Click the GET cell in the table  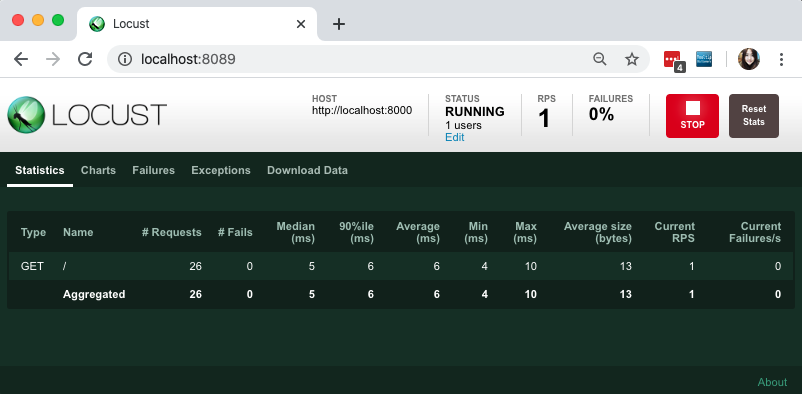[x=32, y=266]
